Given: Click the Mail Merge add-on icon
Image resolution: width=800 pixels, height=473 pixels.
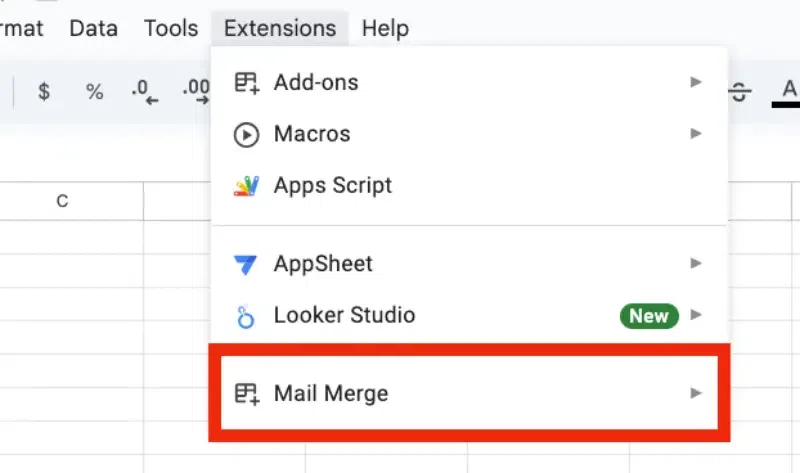Looking at the screenshot, I should (x=246, y=394).
